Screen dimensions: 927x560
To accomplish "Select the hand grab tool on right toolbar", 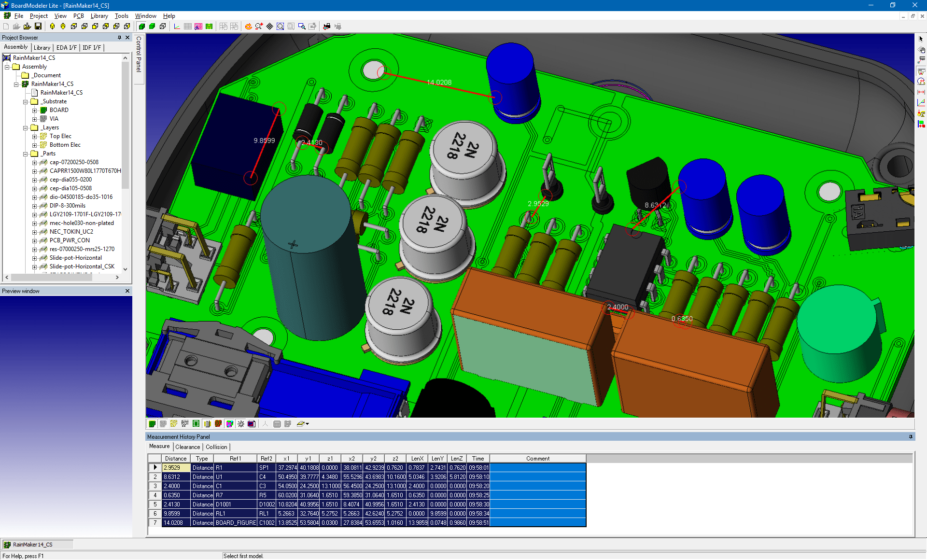I will pos(921,49).
